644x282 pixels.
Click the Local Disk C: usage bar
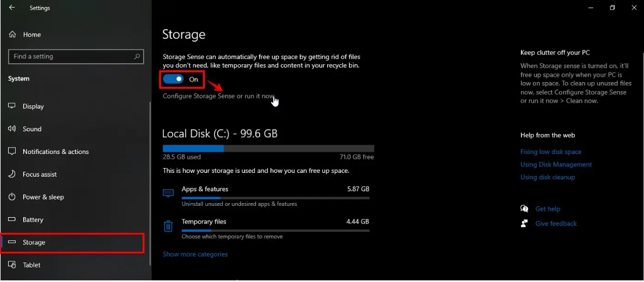pyautogui.click(x=268, y=149)
